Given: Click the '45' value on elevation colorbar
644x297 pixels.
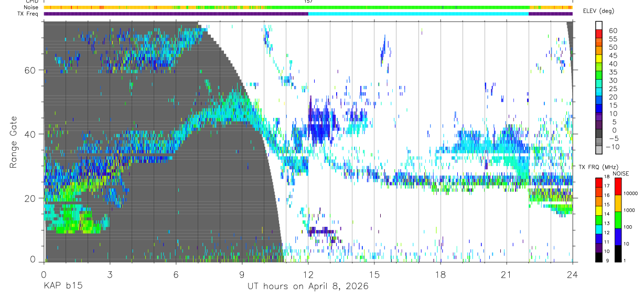Looking at the screenshot, I should point(613,56).
